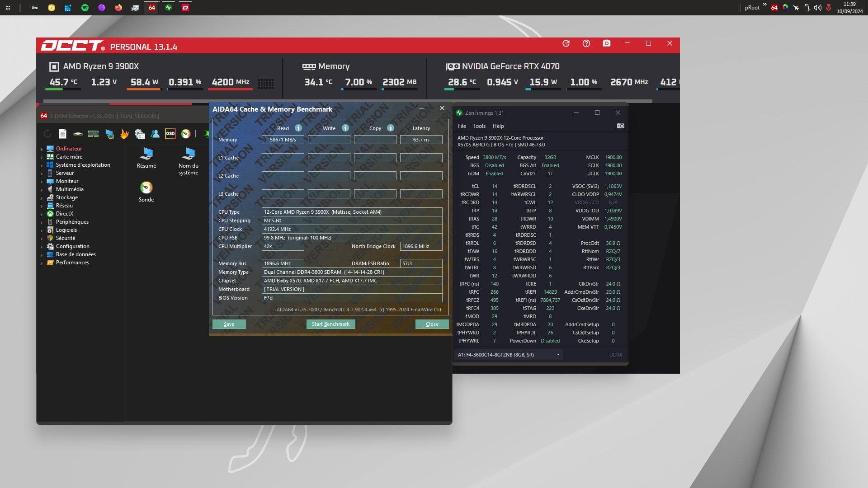Click the AIDA64 report document toolbar icon

(x=62, y=134)
